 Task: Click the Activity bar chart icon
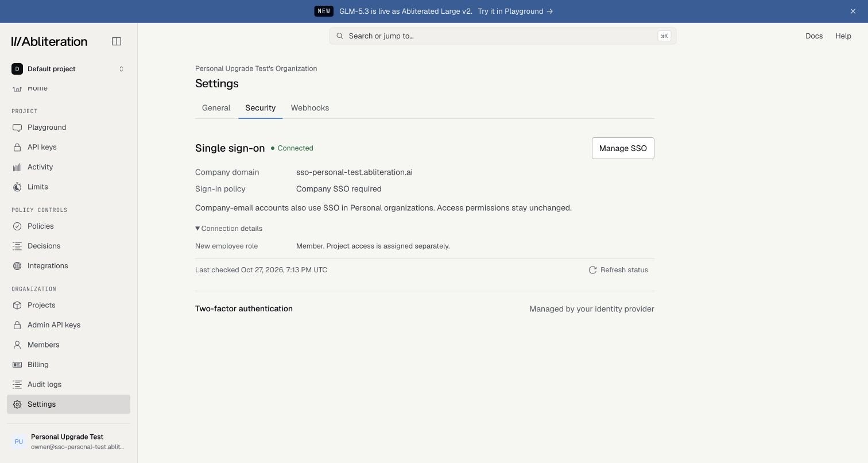(17, 167)
